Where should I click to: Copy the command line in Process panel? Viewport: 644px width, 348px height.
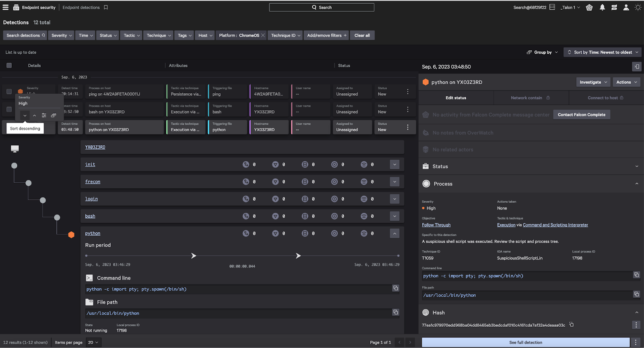point(636,275)
